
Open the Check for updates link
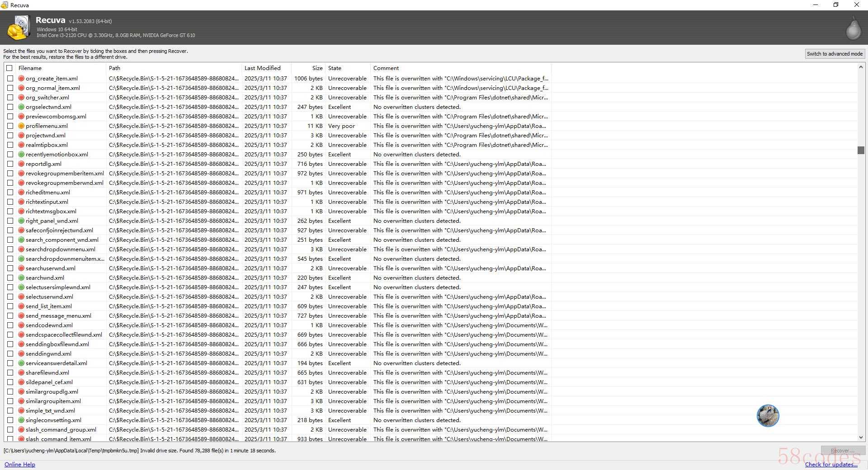click(x=831, y=465)
